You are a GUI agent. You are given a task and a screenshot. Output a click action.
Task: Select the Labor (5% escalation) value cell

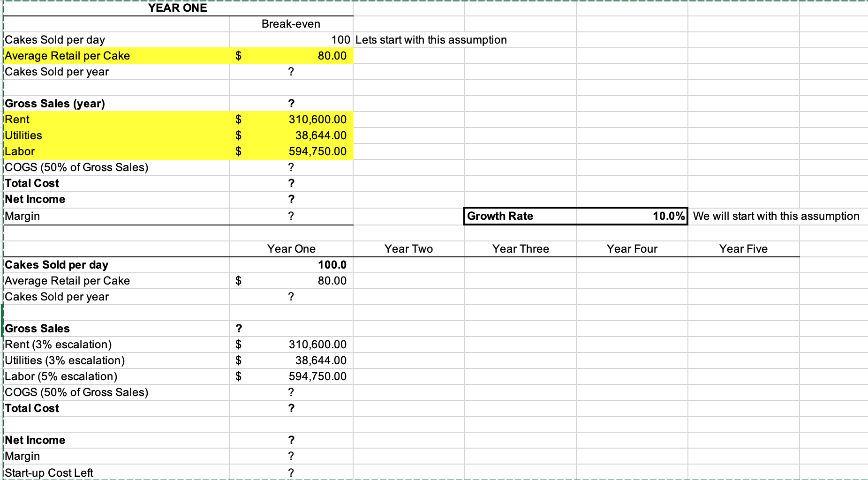[291, 376]
